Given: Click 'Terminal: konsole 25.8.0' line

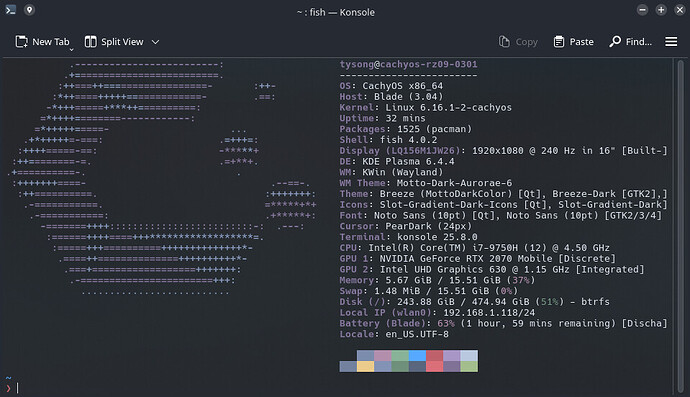Looking at the screenshot, I should [x=408, y=237].
